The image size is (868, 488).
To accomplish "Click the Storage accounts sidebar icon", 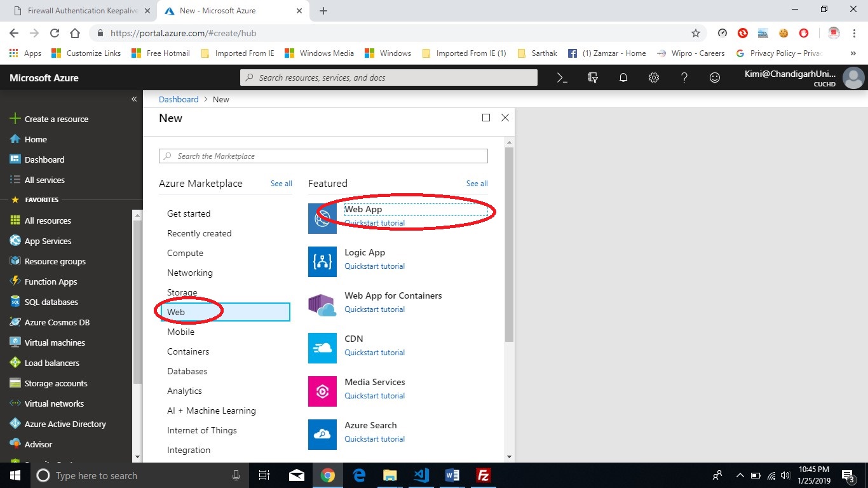I will 15,383.
